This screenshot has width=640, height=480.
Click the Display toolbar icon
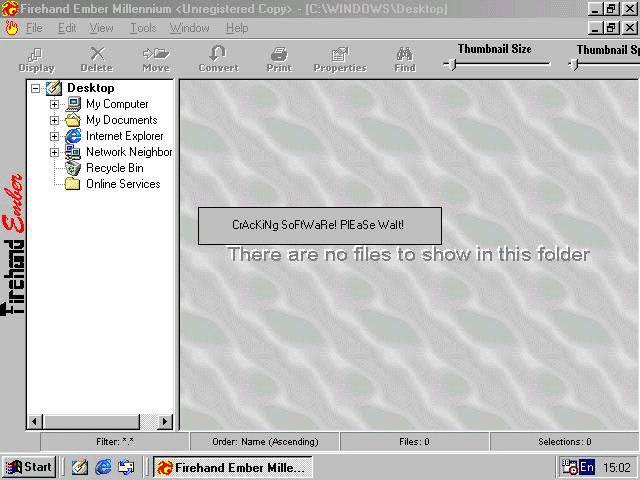[x=36, y=59]
